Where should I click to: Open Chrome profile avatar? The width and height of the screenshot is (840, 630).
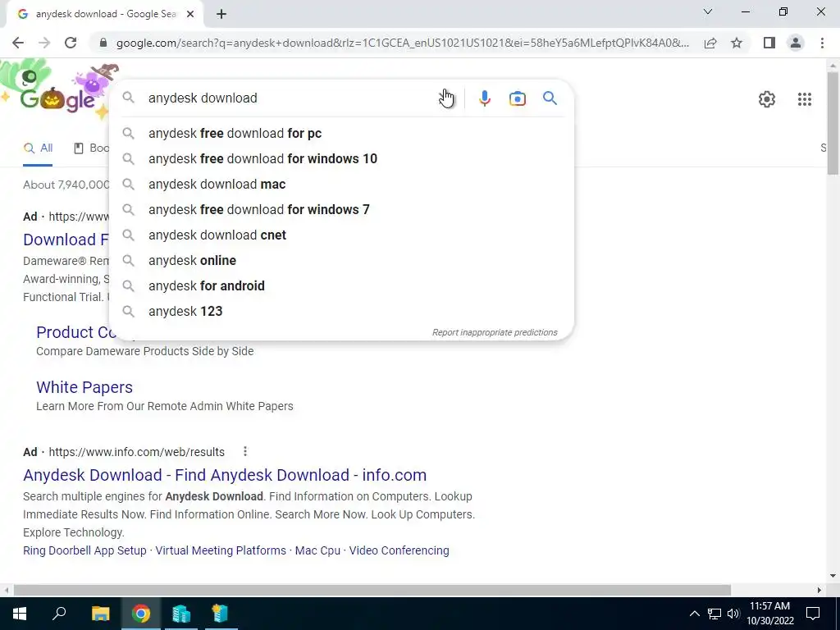click(796, 43)
